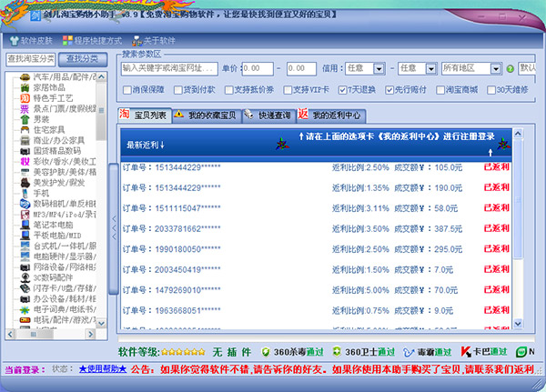The image size is (546, 392).
Task: Click the 3C数码配件 webcam icon
Action: pyautogui.click(x=25, y=277)
